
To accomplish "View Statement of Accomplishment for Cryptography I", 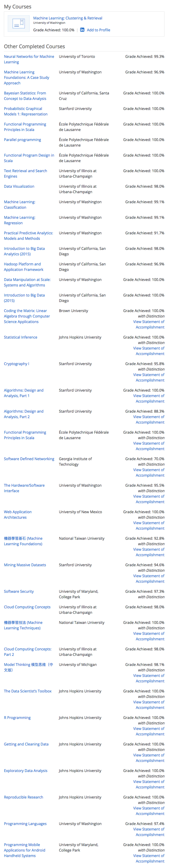I will 149,377.
